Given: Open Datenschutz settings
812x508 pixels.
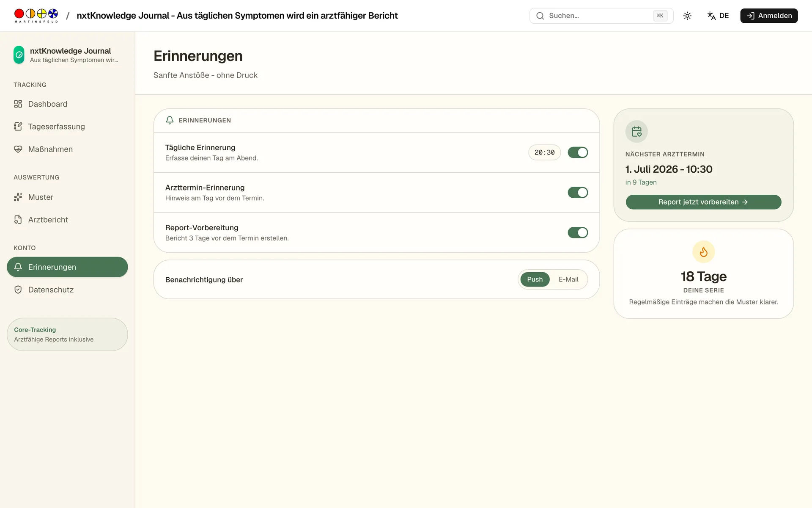Looking at the screenshot, I should (x=67, y=290).
